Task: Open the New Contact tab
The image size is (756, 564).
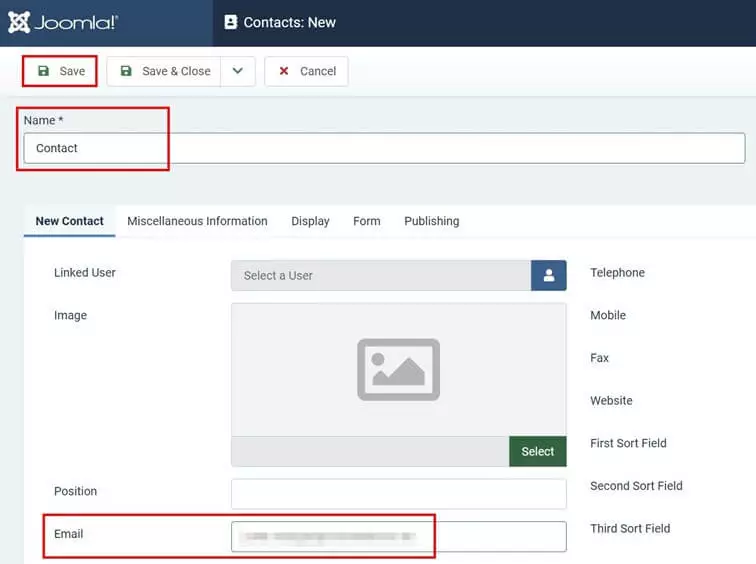Action: tap(69, 221)
